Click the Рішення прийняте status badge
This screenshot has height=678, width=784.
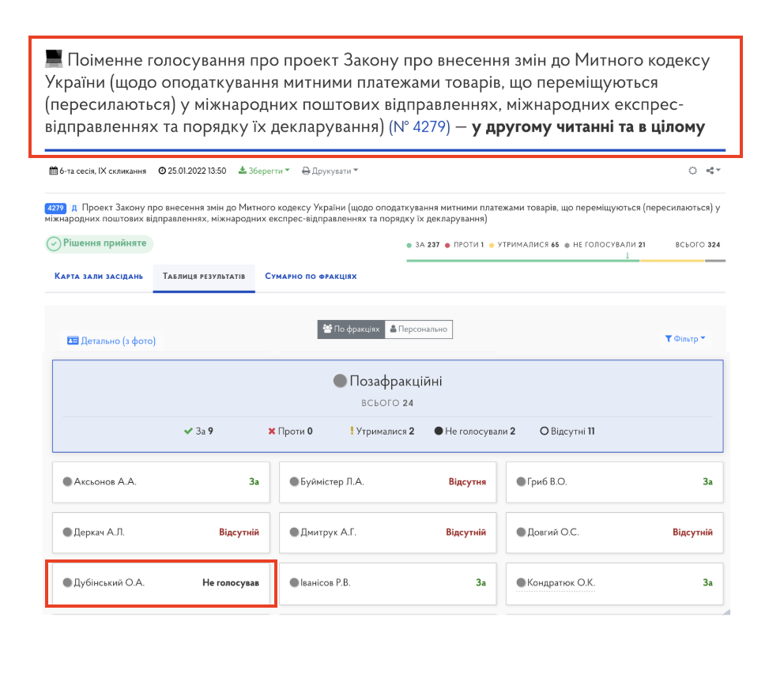(x=99, y=243)
